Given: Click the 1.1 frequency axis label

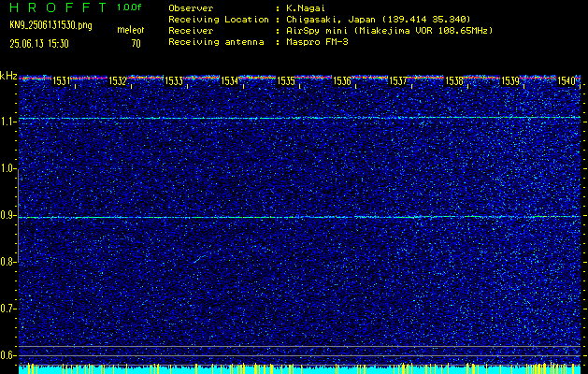Looking at the screenshot, I should [7, 122].
